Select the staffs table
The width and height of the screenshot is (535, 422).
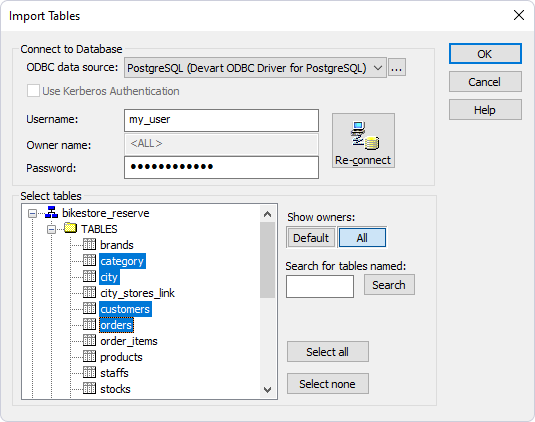114,373
